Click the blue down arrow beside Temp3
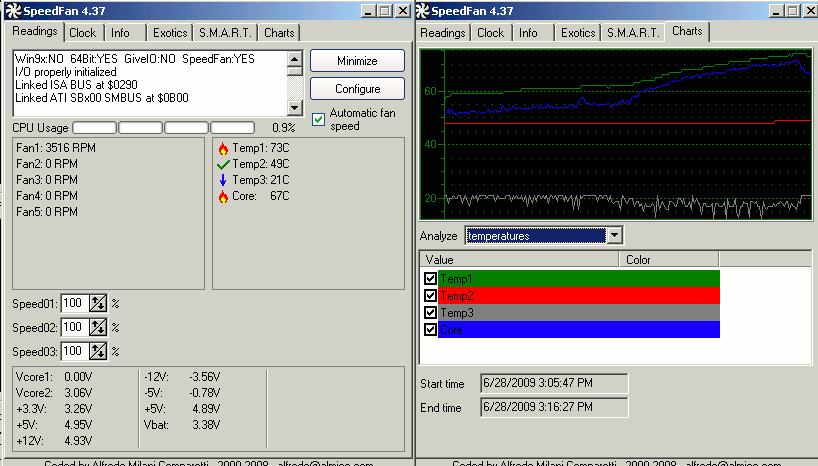 [x=223, y=180]
